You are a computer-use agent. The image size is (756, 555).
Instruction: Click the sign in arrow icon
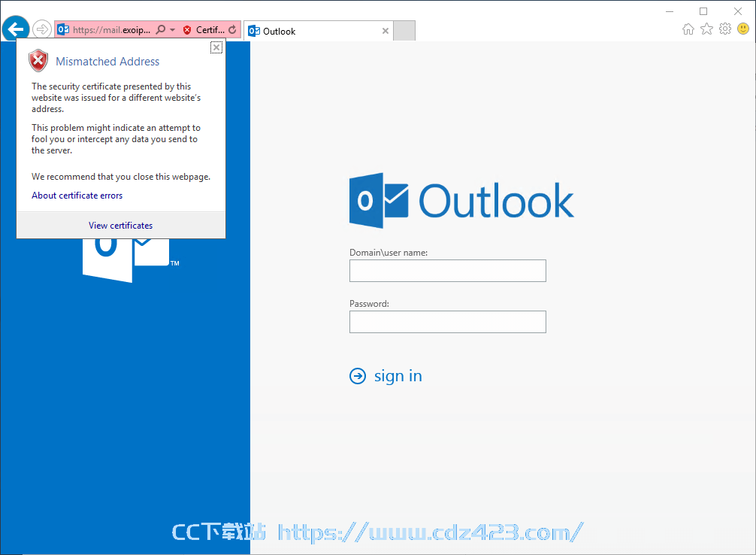click(358, 376)
